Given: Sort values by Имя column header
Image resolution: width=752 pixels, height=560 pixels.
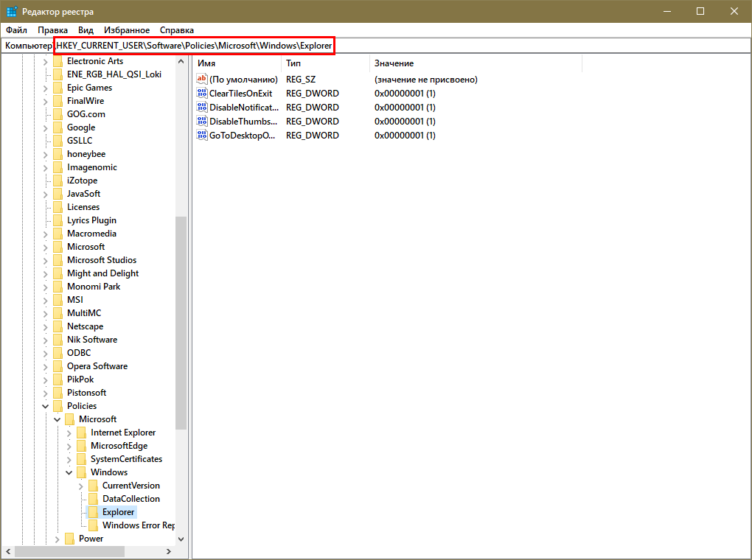Looking at the screenshot, I should [236, 63].
